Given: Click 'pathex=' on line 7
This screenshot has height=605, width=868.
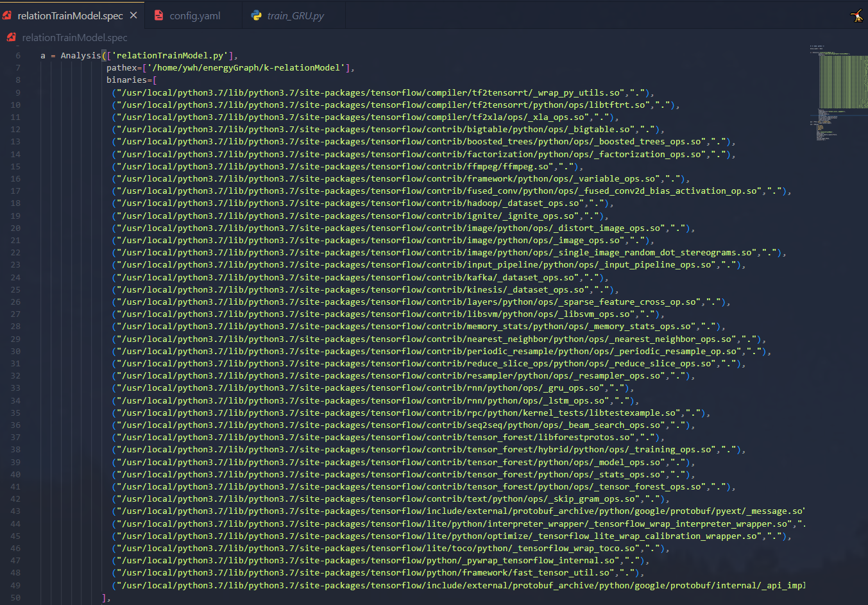Looking at the screenshot, I should click(124, 68).
